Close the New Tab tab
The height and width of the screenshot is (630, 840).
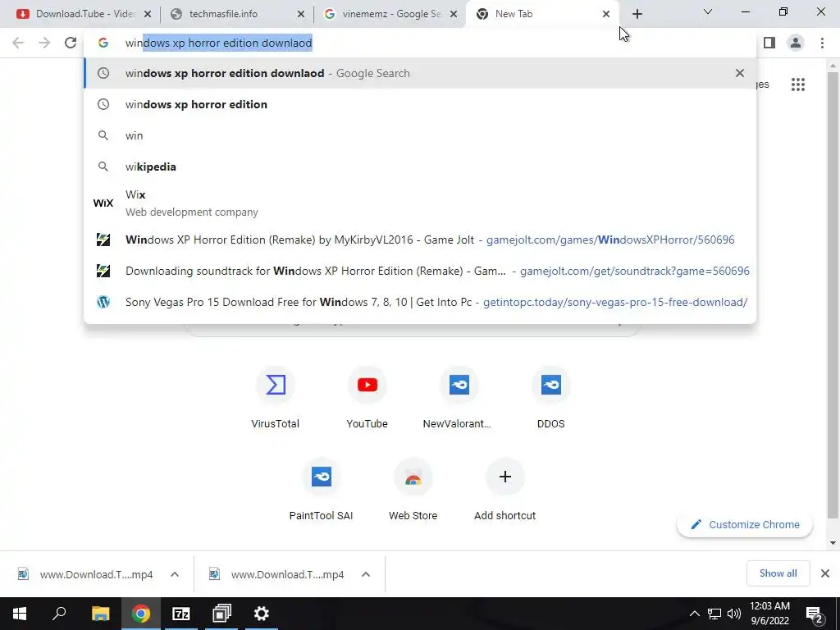coord(606,14)
